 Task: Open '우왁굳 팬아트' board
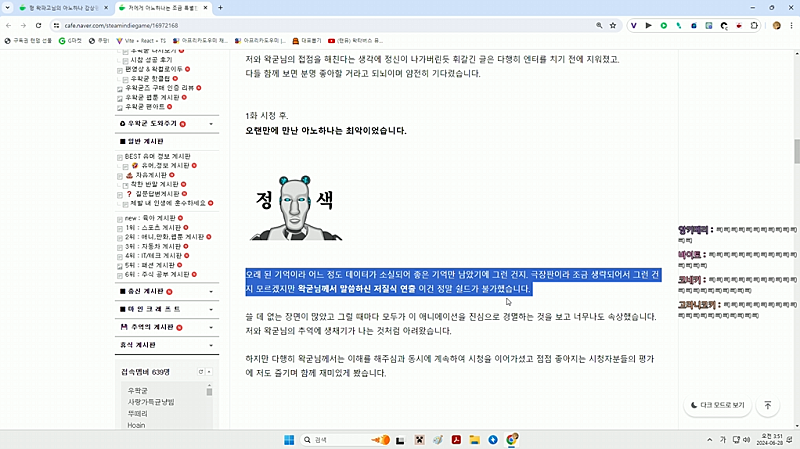(145, 107)
